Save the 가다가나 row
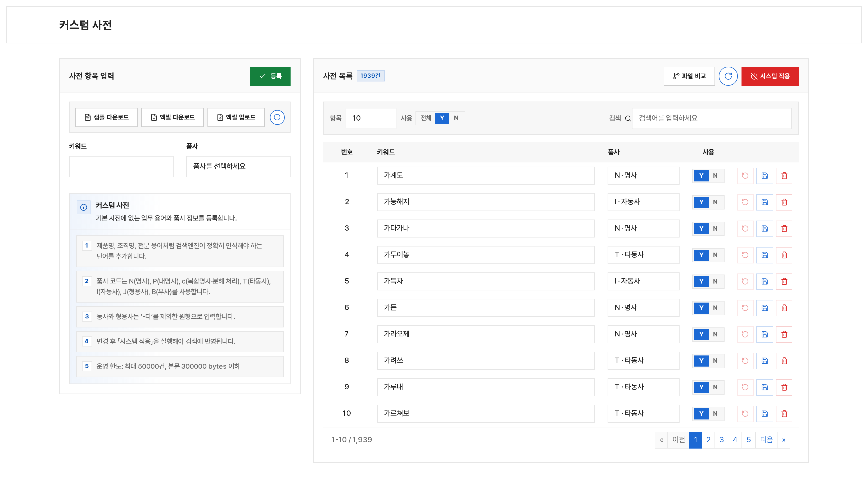Image resolution: width=868 pixels, height=484 pixels. pyautogui.click(x=765, y=229)
